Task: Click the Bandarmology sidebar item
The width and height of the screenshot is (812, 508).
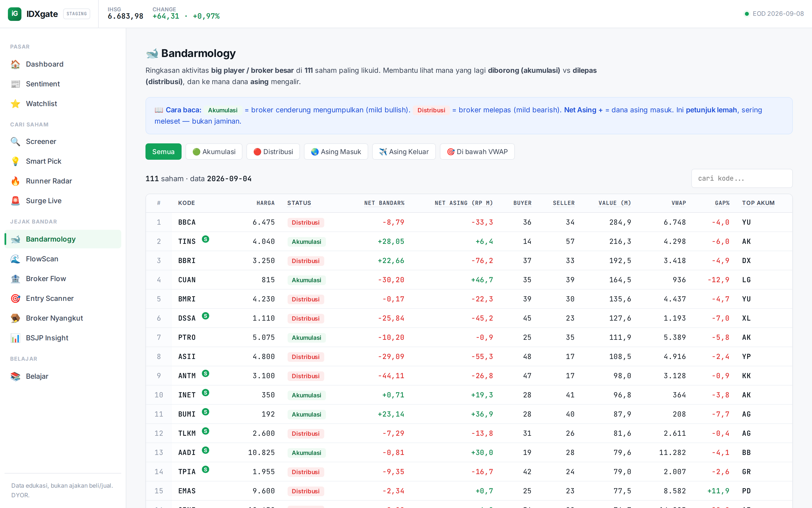Action: pos(63,239)
